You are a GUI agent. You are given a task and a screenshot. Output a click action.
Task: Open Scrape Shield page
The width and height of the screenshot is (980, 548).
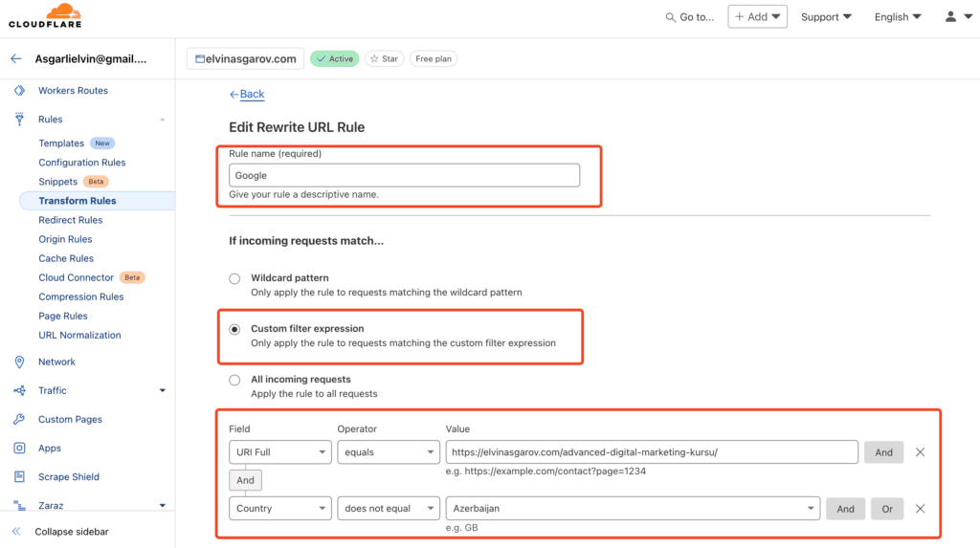click(69, 477)
